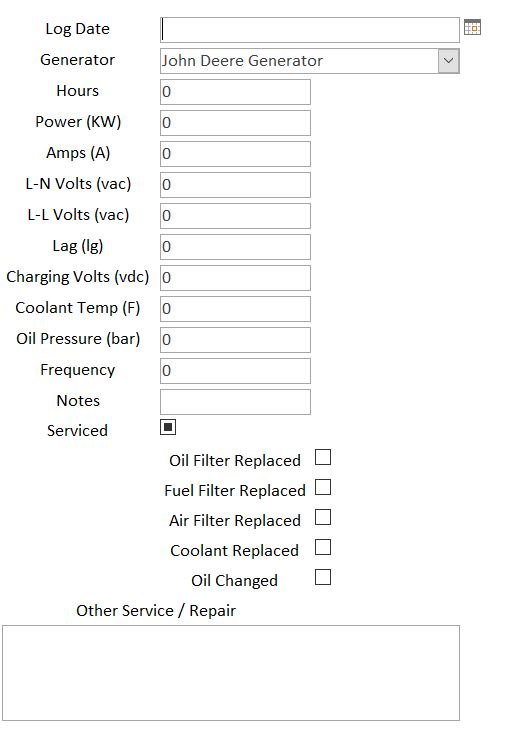
Task: Click the Oil Pressure (bar) field
Action: (235, 339)
